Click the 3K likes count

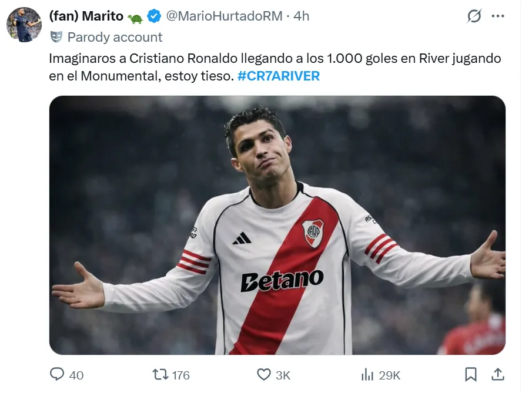(x=283, y=375)
